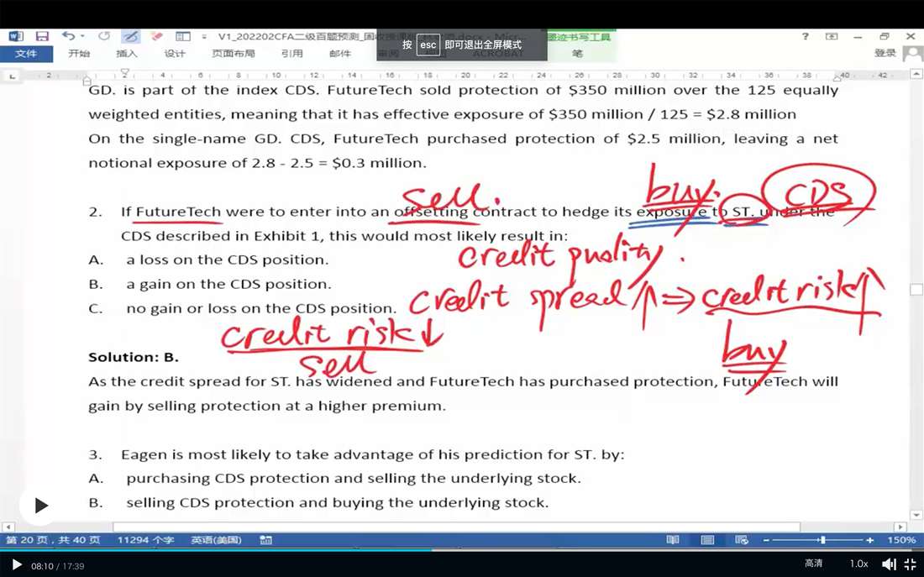
Task: Click the first line indent marker on ruler
Action: point(125,72)
